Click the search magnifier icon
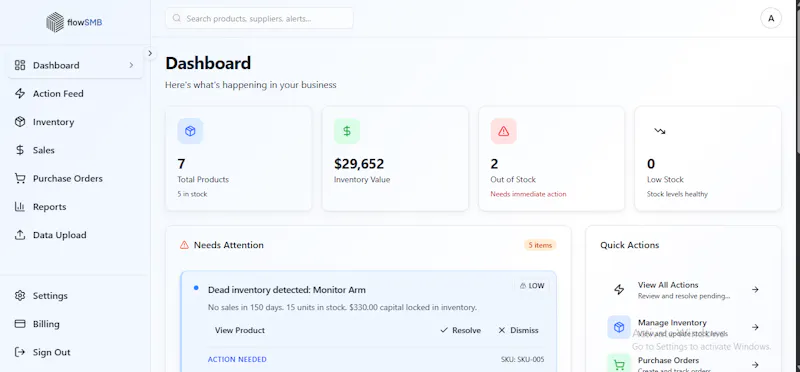This screenshot has width=800, height=372. click(x=177, y=18)
